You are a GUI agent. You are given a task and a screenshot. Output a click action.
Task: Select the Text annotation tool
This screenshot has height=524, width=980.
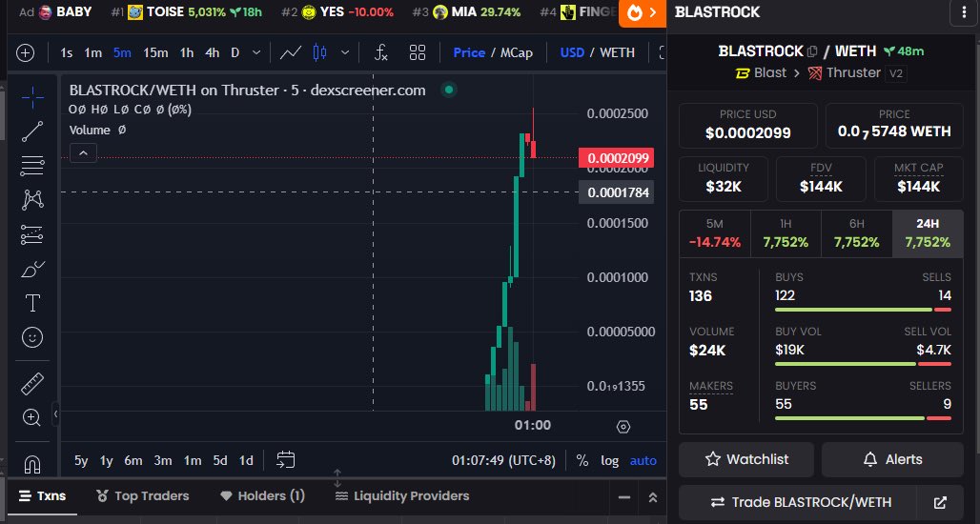(x=32, y=304)
